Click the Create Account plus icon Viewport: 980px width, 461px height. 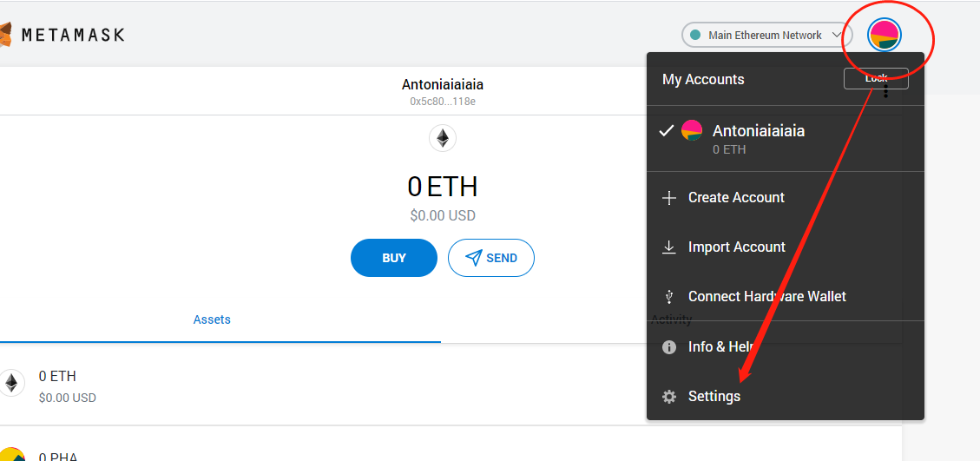pos(668,198)
